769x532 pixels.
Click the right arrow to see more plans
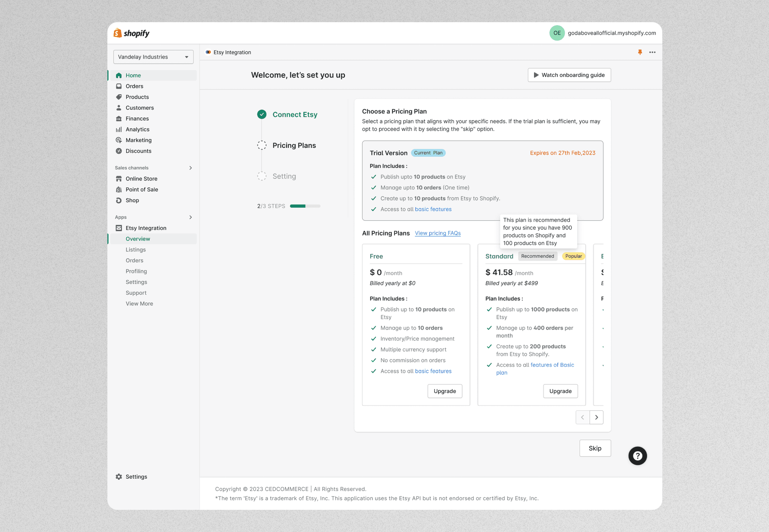[x=597, y=417]
